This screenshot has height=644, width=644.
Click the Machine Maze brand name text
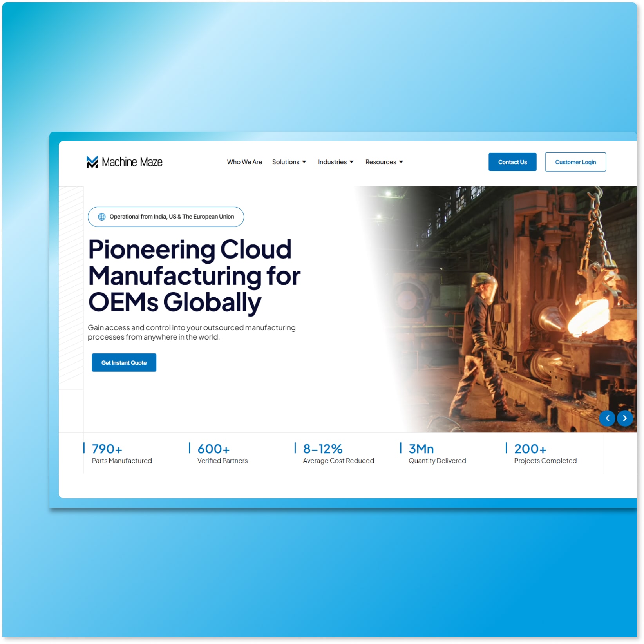(x=132, y=162)
